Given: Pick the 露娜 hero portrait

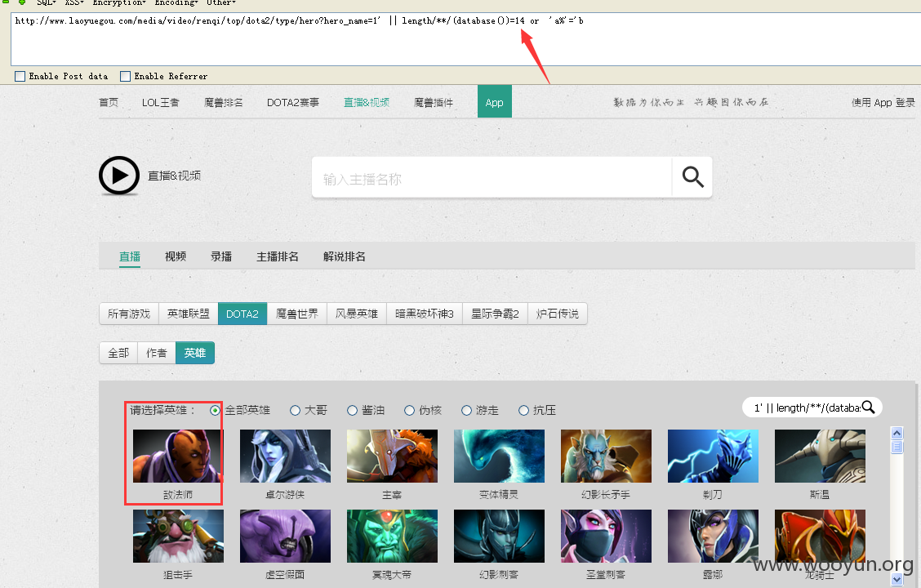Looking at the screenshot, I should pyautogui.click(x=713, y=536).
